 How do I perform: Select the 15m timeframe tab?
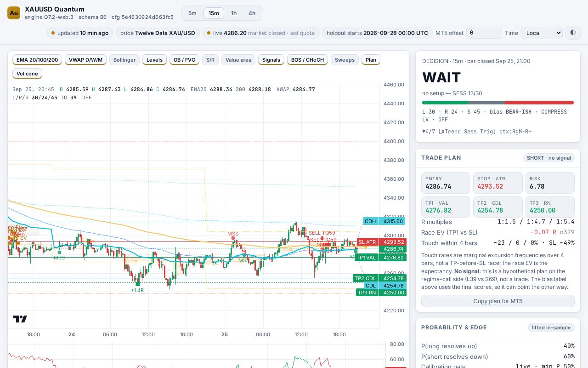tap(214, 13)
